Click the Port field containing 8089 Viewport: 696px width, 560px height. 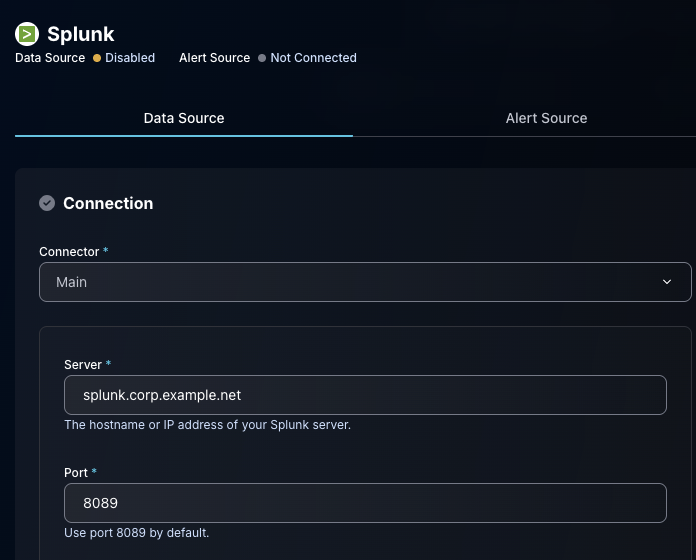click(365, 503)
